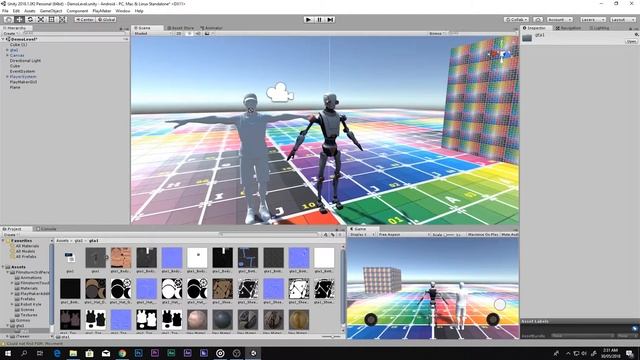Adjust the Game view Scale slider
Viewport: 640px width, 360px height.
[449, 235]
